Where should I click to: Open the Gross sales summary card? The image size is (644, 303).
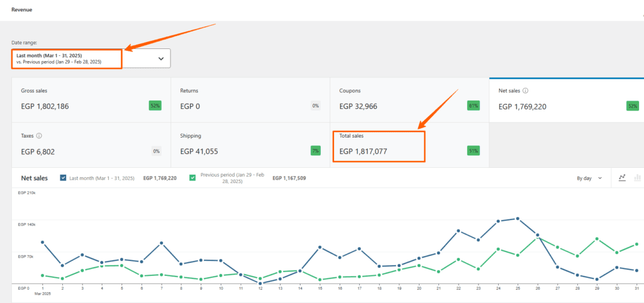(91, 100)
